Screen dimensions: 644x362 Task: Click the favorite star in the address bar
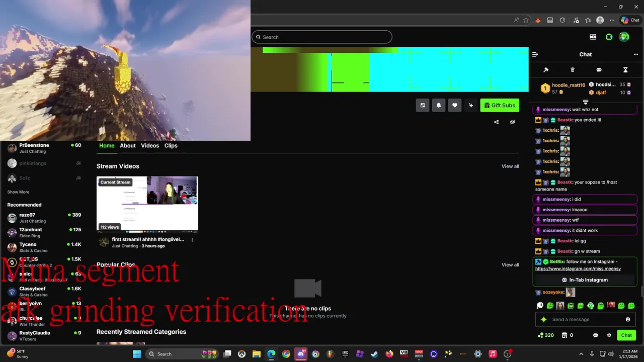pyautogui.click(x=526, y=20)
